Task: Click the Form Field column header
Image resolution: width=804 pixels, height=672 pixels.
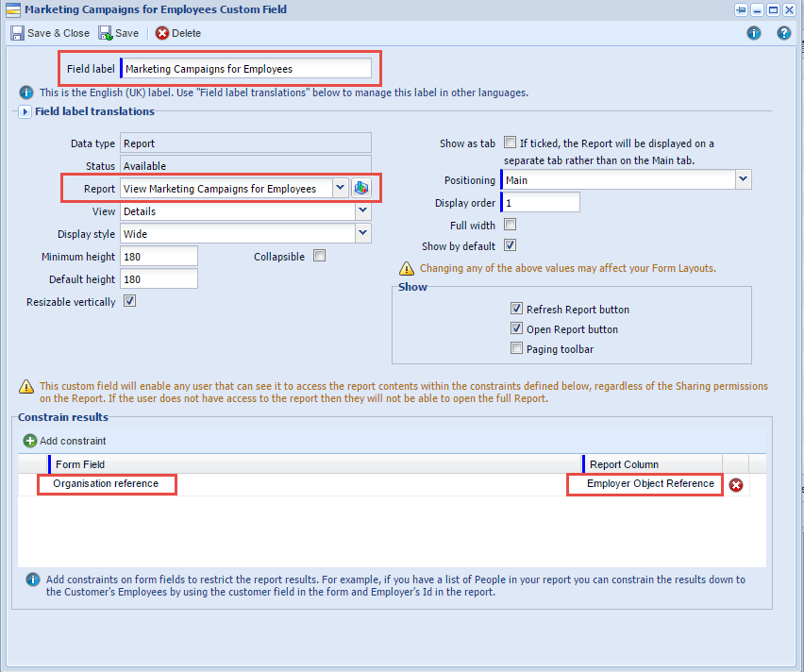Action: point(315,464)
